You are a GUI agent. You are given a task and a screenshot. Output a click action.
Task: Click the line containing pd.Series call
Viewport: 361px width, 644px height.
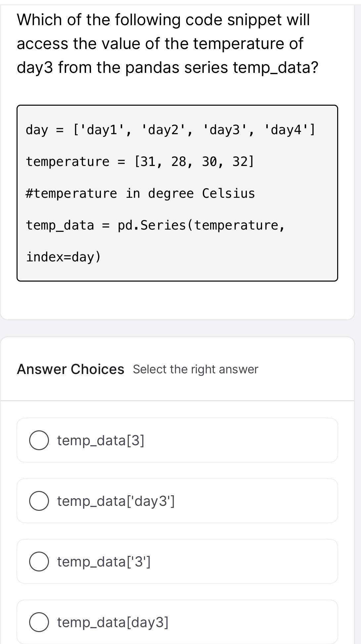point(155,225)
